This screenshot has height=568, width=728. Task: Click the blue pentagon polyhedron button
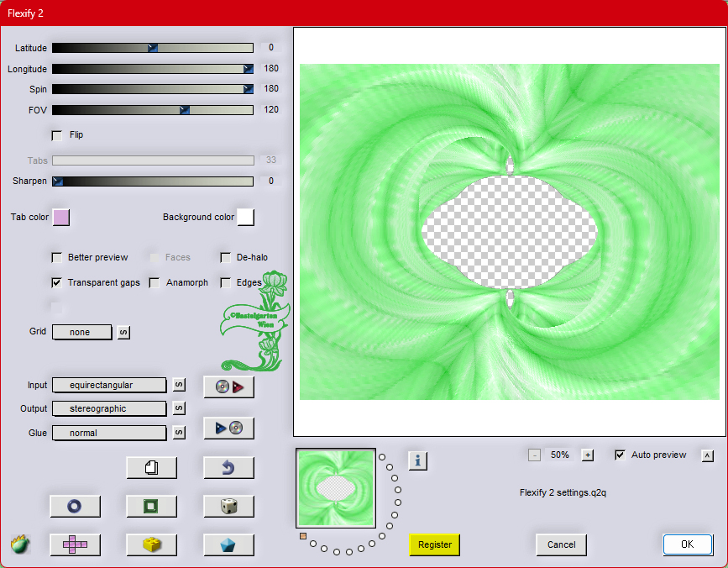(x=228, y=544)
